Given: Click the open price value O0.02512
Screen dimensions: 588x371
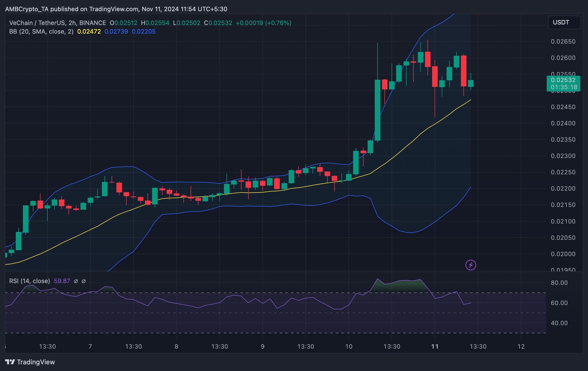Looking at the screenshot, I should [x=124, y=23].
